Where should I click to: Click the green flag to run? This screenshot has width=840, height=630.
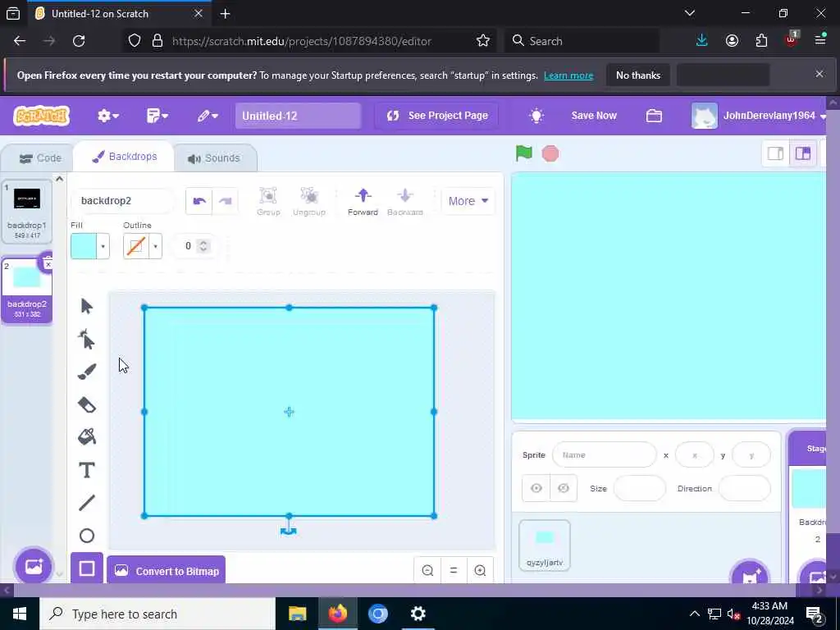tap(524, 153)
